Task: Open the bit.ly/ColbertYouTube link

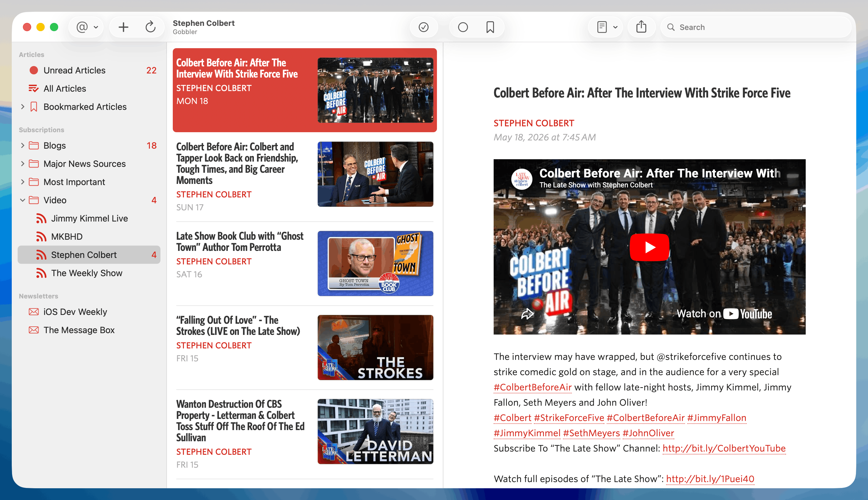Action: [724, 449]
